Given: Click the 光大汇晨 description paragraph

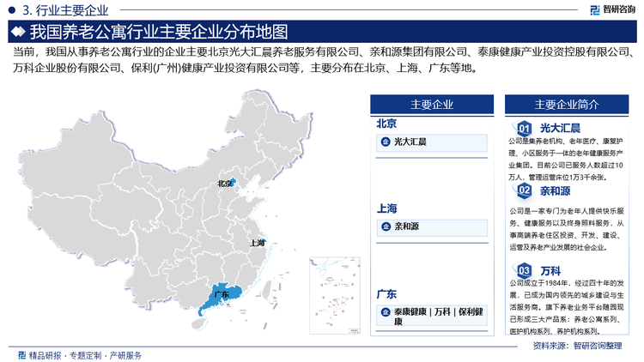Looking at the screenshot, I should 566,160.
